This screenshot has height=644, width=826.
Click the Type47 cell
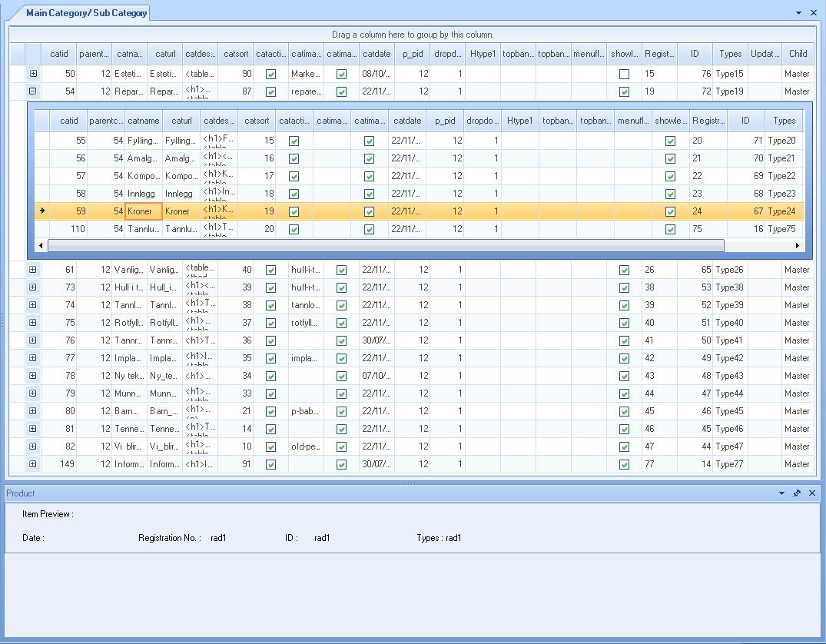tap(730, 446)
